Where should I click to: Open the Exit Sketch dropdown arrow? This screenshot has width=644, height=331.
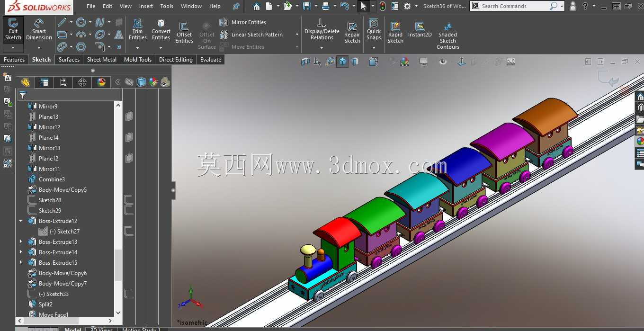click(x=13, y=48)
